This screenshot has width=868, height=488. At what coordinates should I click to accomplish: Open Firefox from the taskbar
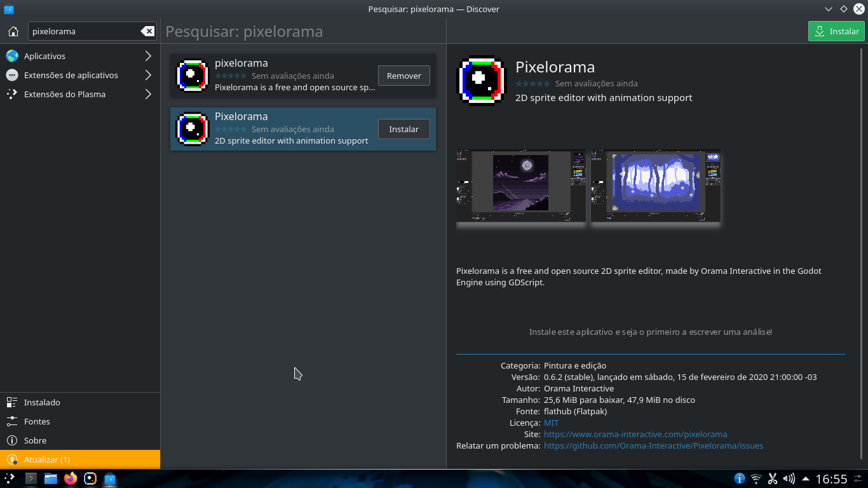point(70,479)
